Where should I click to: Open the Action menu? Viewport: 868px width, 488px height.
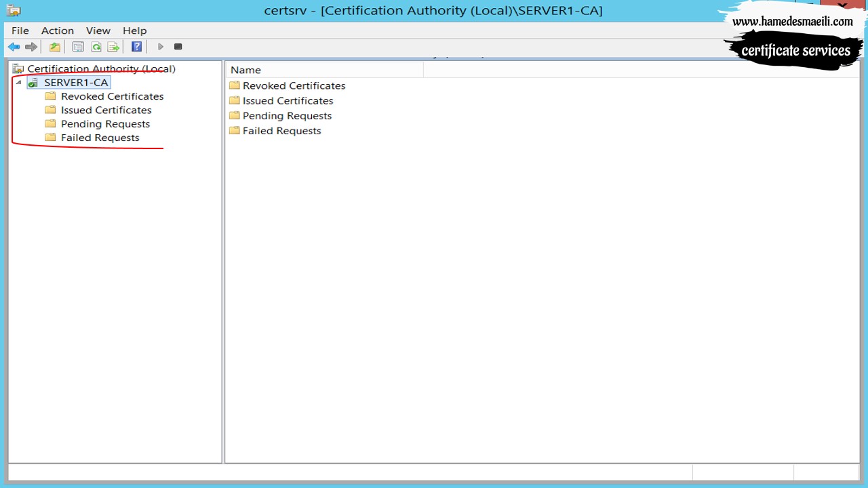[58, 30]
